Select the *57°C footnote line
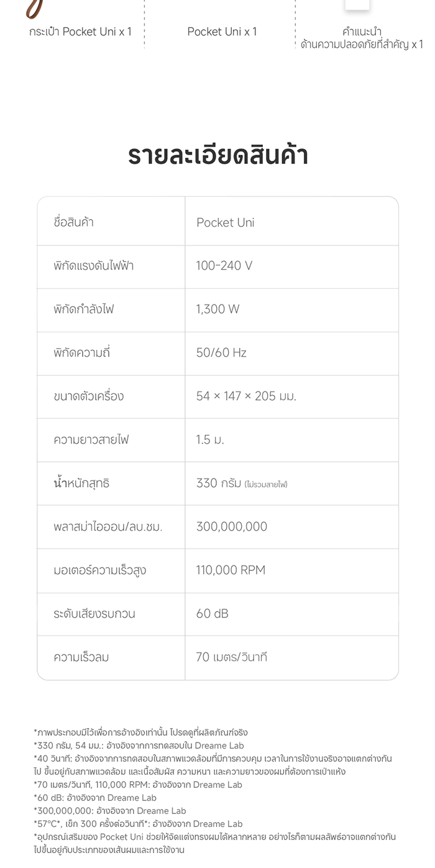The height and width of the screenshot is (868, 435). pos(138,824)
